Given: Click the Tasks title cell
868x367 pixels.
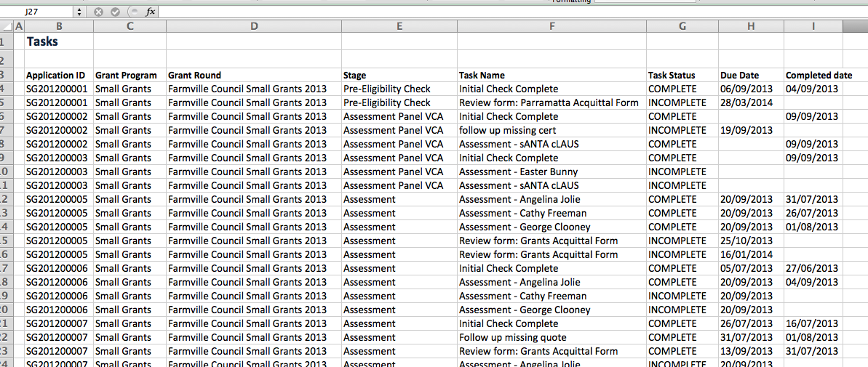Looking at the screenshot, I should [42, 42].
